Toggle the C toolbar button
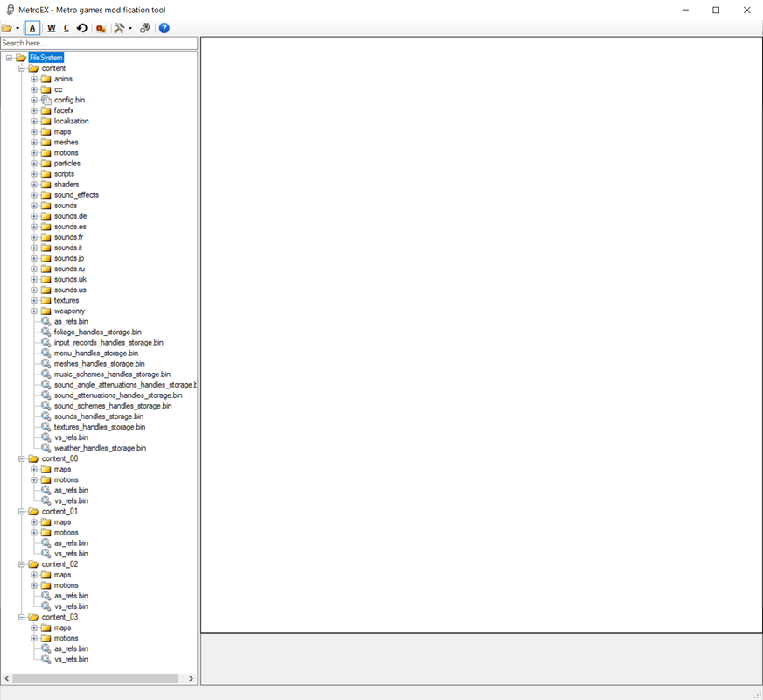The height and width of the screenshot is (700, 763). [x=66, y=28]
